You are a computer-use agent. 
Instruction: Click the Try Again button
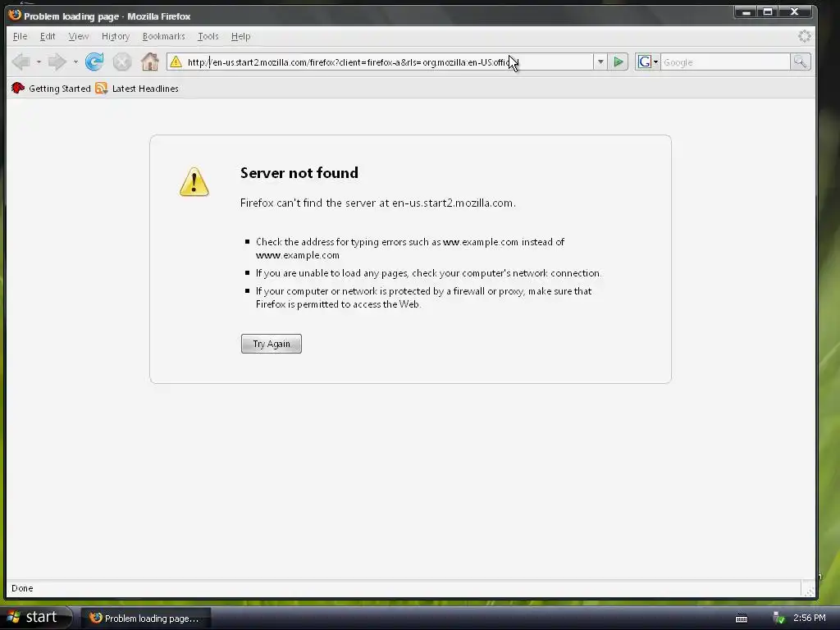point(271,344)
